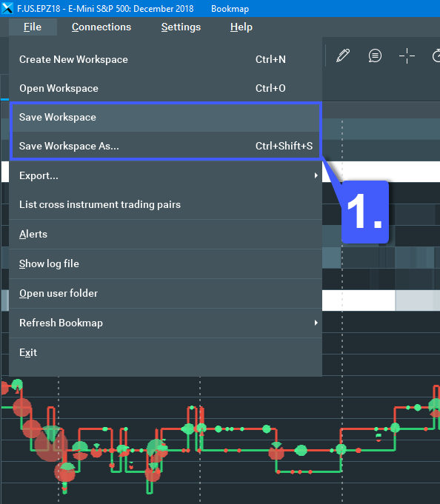
Task: Expand the Refresh Bookmap submenu
Action: coord(166,323)
